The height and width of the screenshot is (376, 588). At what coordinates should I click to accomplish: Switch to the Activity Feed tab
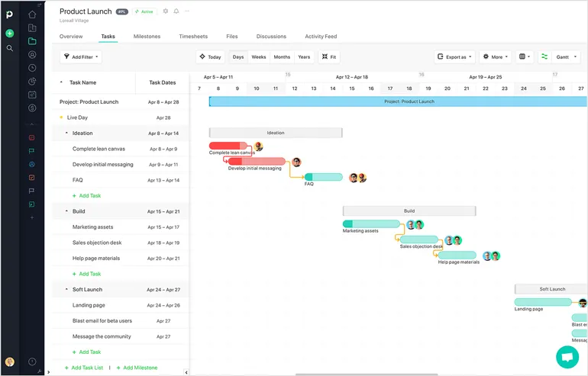pos(321,37)
